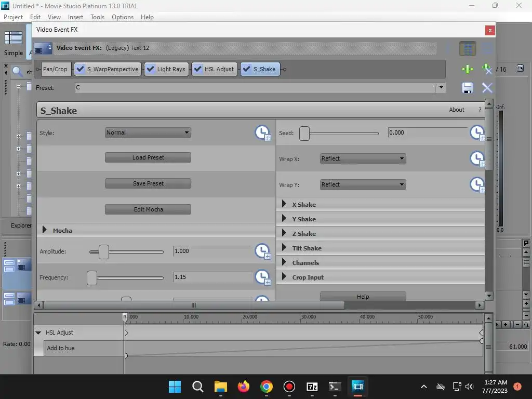Open the Edit menu
The height and width of the screenshot is (399, 532).
[x=35, y=17]
